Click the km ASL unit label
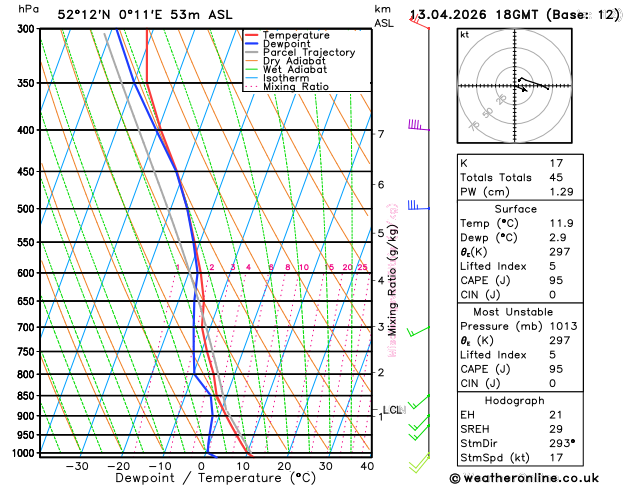The image size is (629, 486). (383, 16)
